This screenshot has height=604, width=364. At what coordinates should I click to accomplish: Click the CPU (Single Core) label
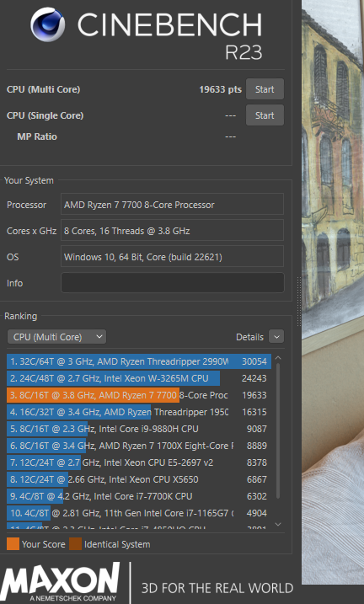(x=45, y=115)
